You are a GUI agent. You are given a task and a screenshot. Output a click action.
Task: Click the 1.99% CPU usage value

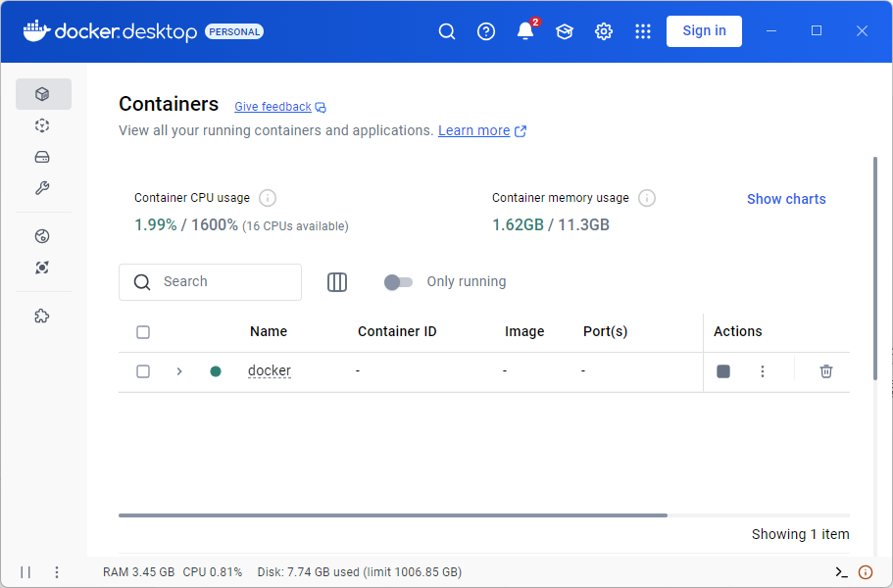tap(156, 224)
